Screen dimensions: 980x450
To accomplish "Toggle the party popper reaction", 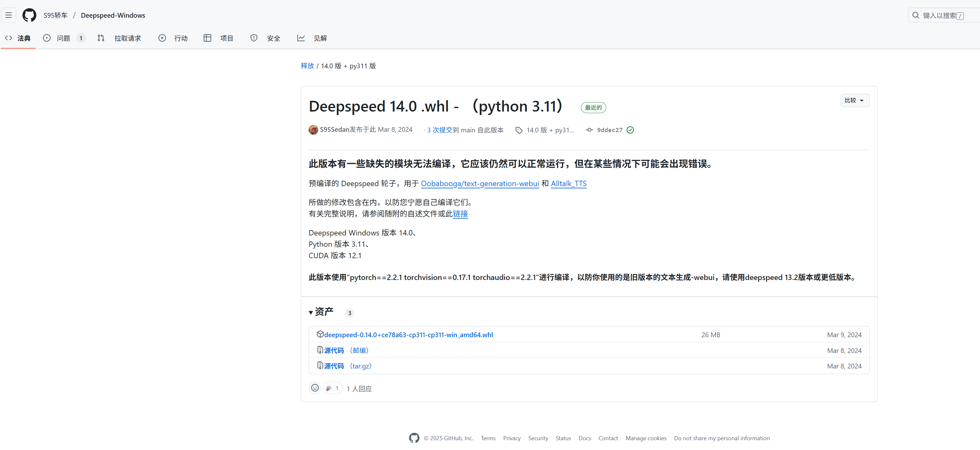I will pos(332,388).
